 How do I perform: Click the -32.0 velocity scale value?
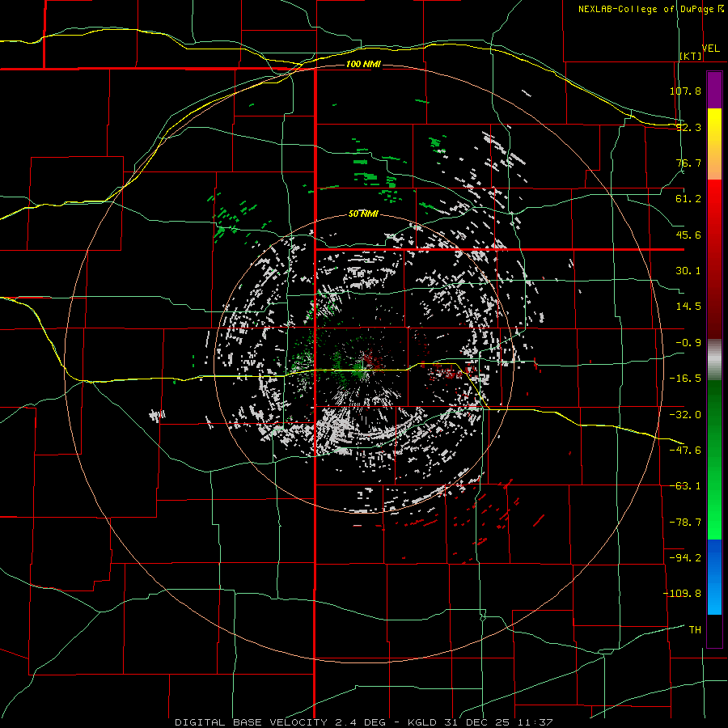point(685,415)
